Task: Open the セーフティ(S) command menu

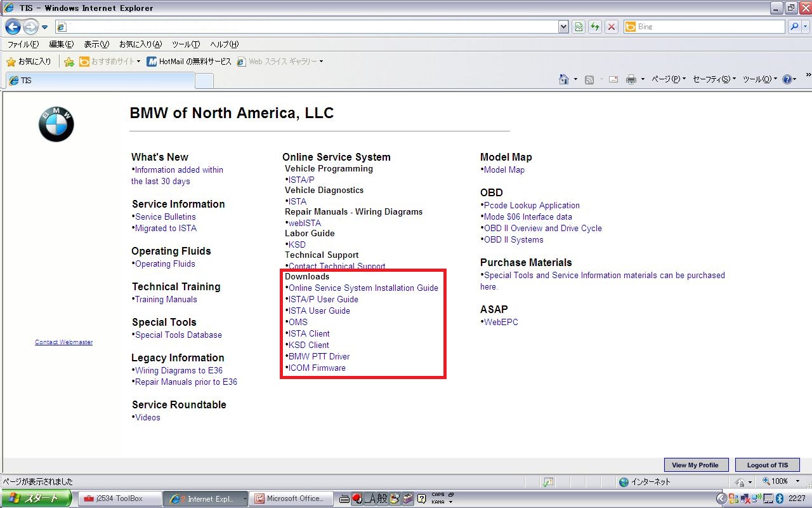Action: pyautogui.click(x=714, y=79)
